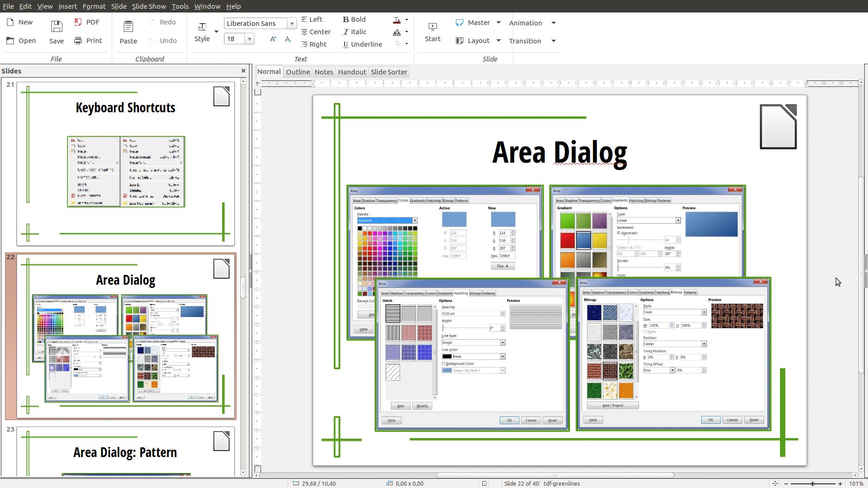Paste from the clipboard
The width and height of the screenshot is (868, 488).
tap(128, 32)
